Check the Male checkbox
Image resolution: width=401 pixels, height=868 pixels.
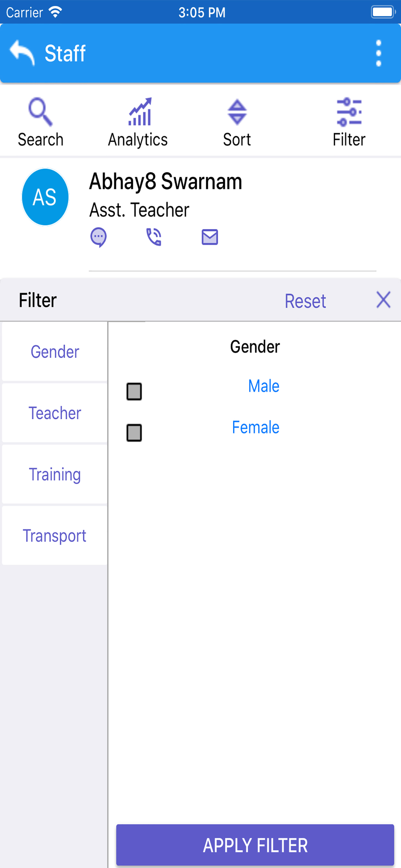(134, 391)
